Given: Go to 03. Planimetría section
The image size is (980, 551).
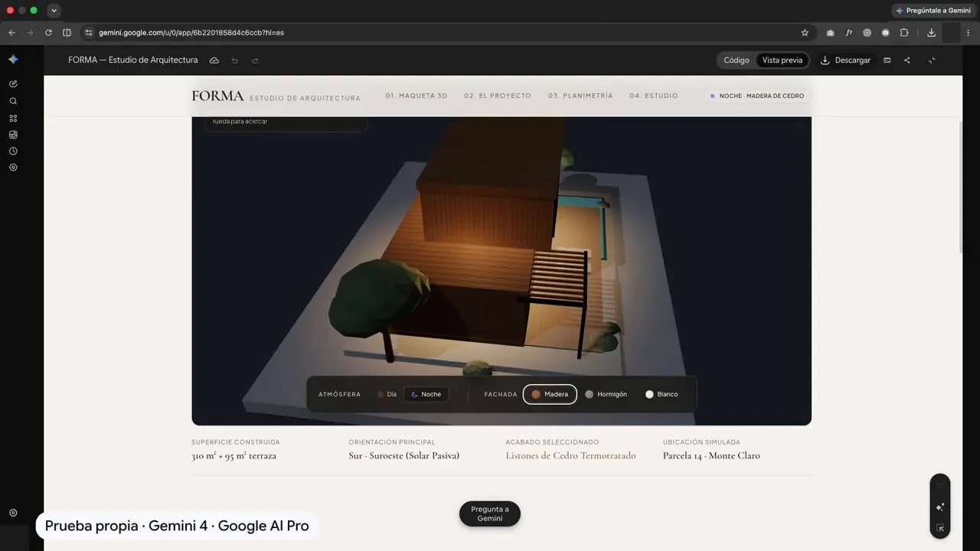Looking at the screenshot, I should [x=580, y=96].
